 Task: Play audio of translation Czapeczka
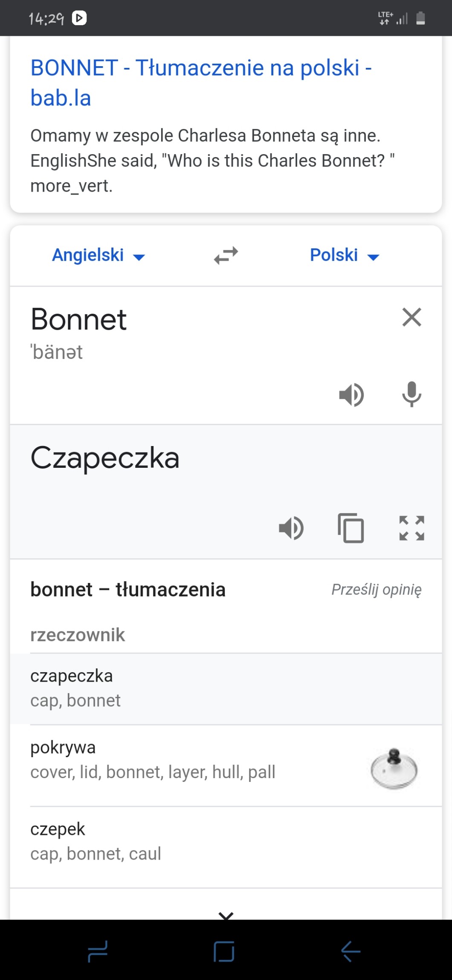pyautogui.click(x=291, y=528)
